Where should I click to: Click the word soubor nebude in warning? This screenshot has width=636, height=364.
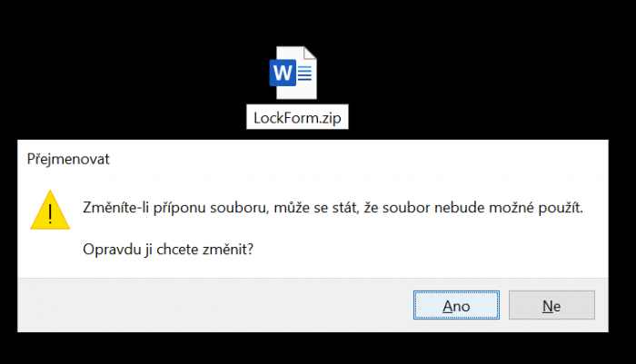click(x=434, y=208)
